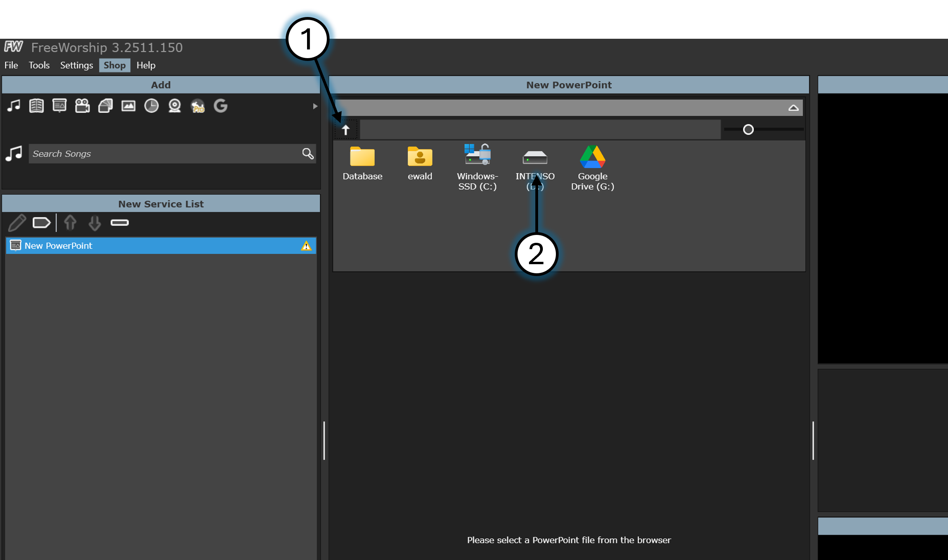Expand the Add toolbar's right arrow
This screenshot has width=948, height=560.
(x=315, y=106)
